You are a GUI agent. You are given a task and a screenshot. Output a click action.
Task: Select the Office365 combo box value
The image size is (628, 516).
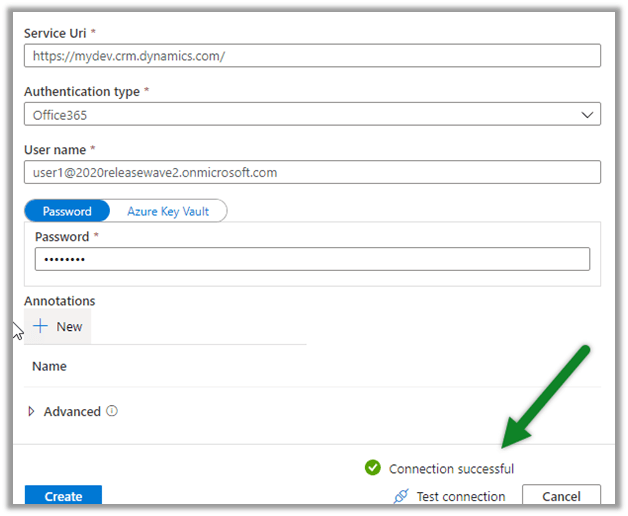[300, 114]
